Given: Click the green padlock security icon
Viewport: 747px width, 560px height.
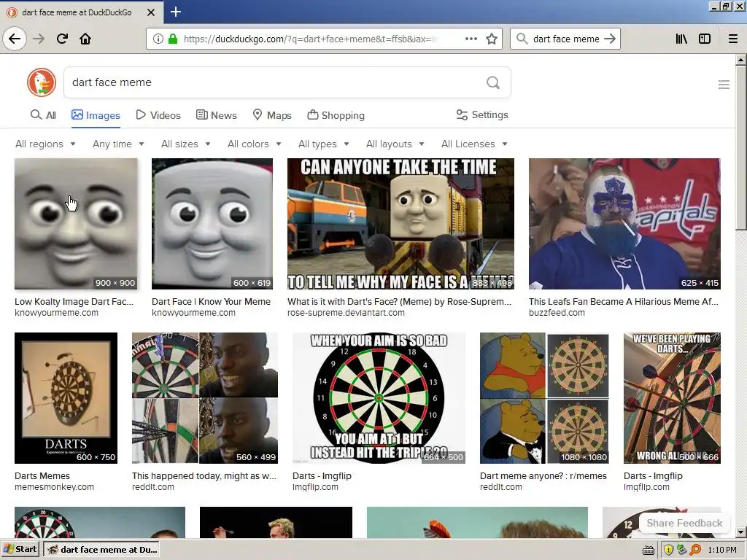Looking at the screenshot, I should pyautogui.click(x=173, y=39).
